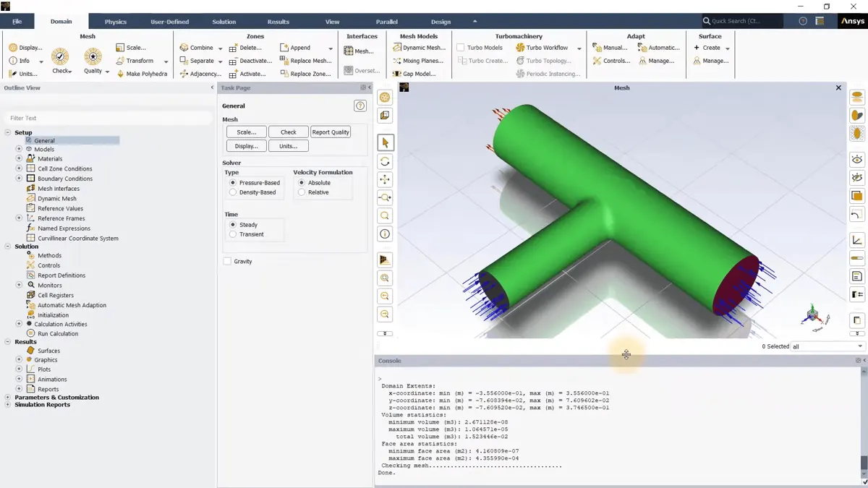Open the Transform mesh tool
This screenshot has height=488, width=868.
(x=135, y=61)
